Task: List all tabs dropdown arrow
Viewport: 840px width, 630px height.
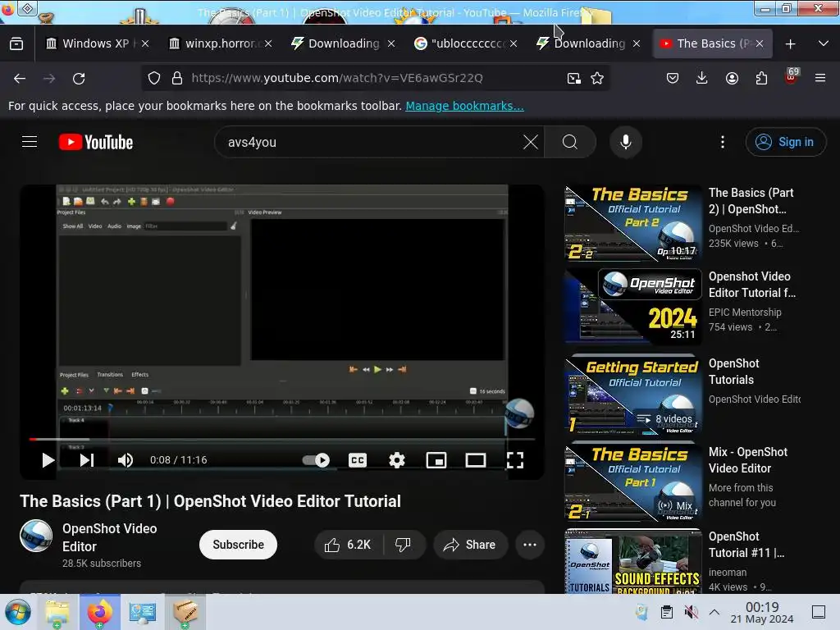Action: tap(824, 43)
